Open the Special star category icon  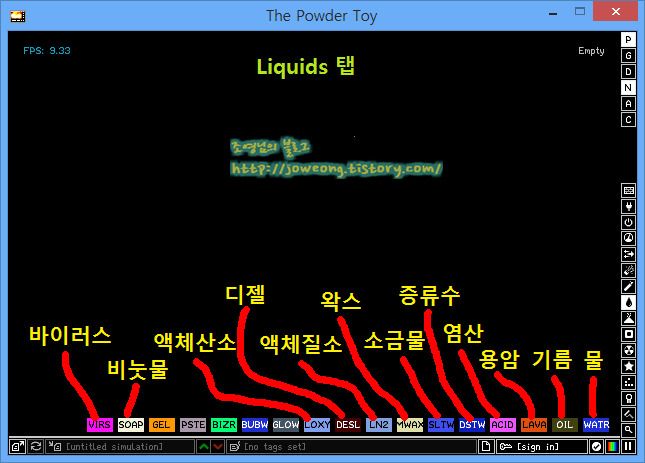[x=628, y=366]
